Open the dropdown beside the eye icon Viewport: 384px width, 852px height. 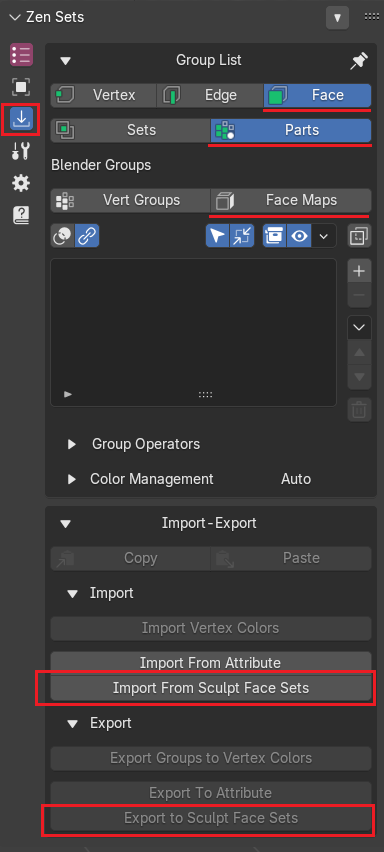pos(324,236)
